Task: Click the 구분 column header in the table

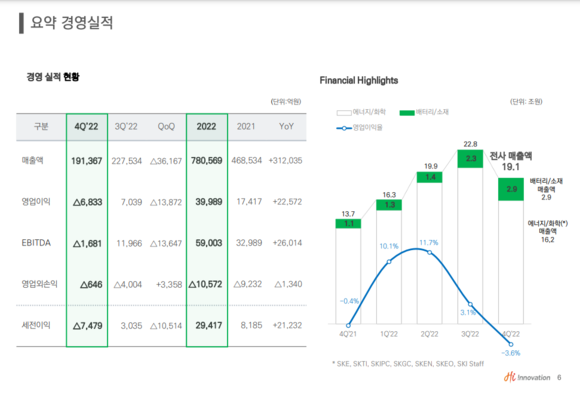Action: point(41,127)
